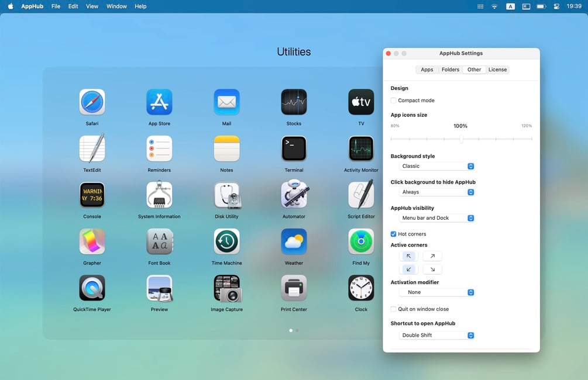Viewport: 588px width, 380px height.
Task: Enable the Compact mode checkbox
Action: pos(393,101)
